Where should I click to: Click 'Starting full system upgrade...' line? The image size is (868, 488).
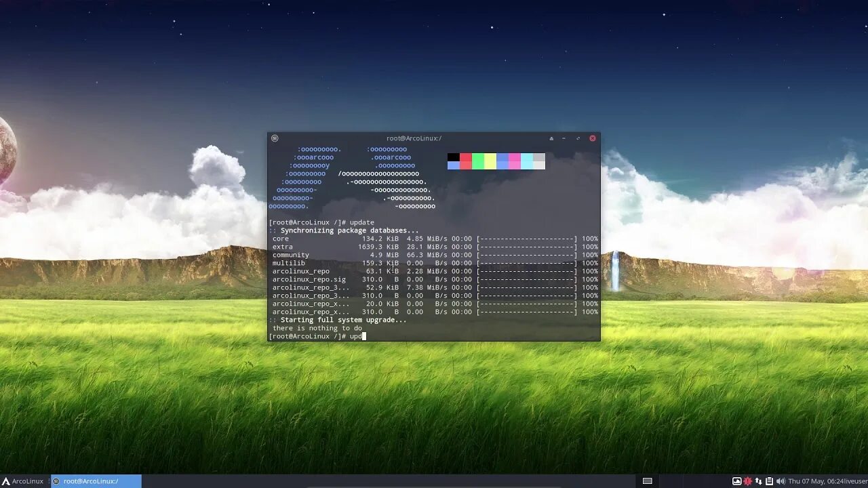pyautogui.click(x=338, y=320)
